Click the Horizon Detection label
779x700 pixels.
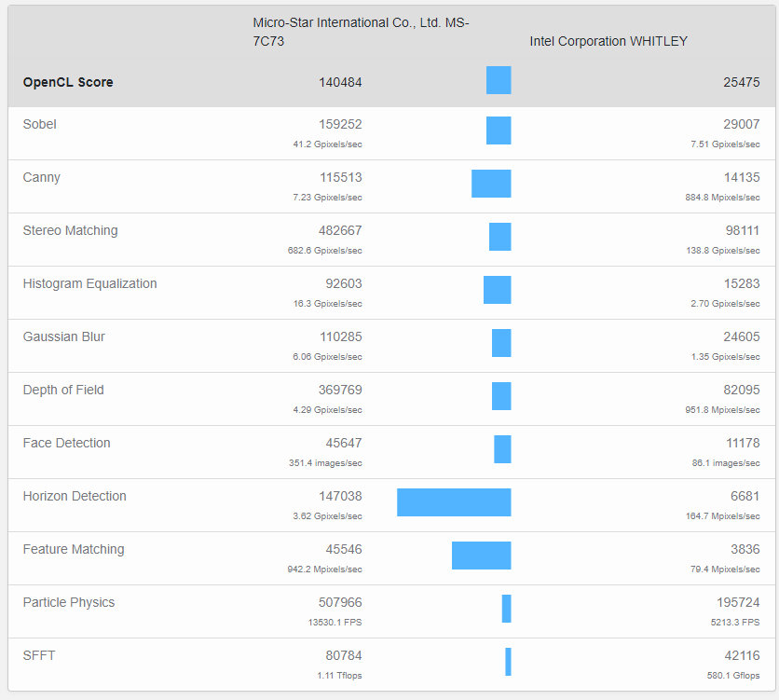[x=74, y=496]
